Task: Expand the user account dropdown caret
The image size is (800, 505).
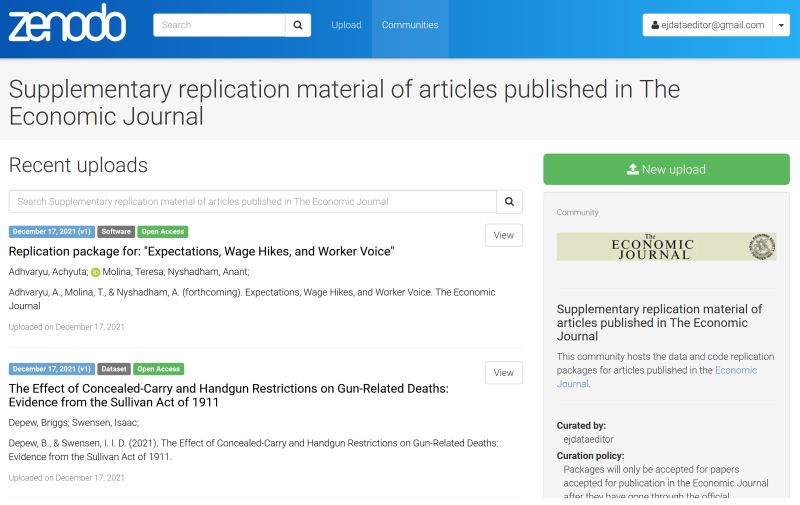Action: coord(781,25)
